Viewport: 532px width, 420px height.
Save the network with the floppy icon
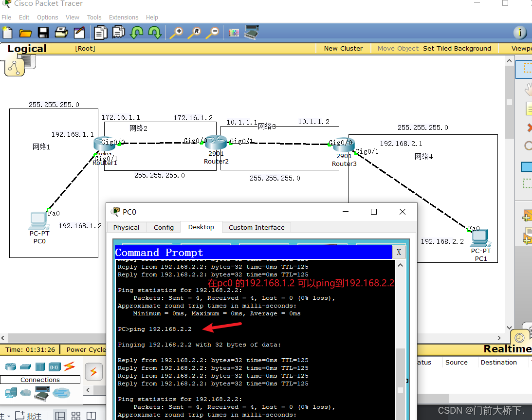43,33
